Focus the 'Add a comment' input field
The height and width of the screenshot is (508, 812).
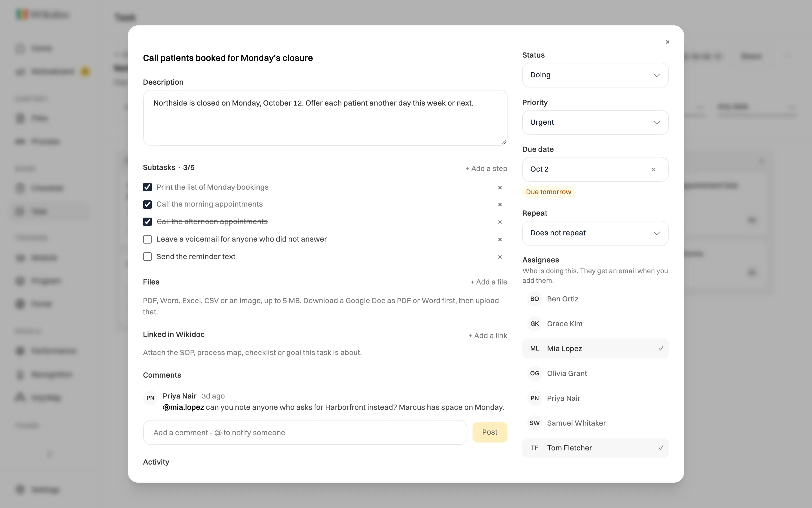coord(305,432)
